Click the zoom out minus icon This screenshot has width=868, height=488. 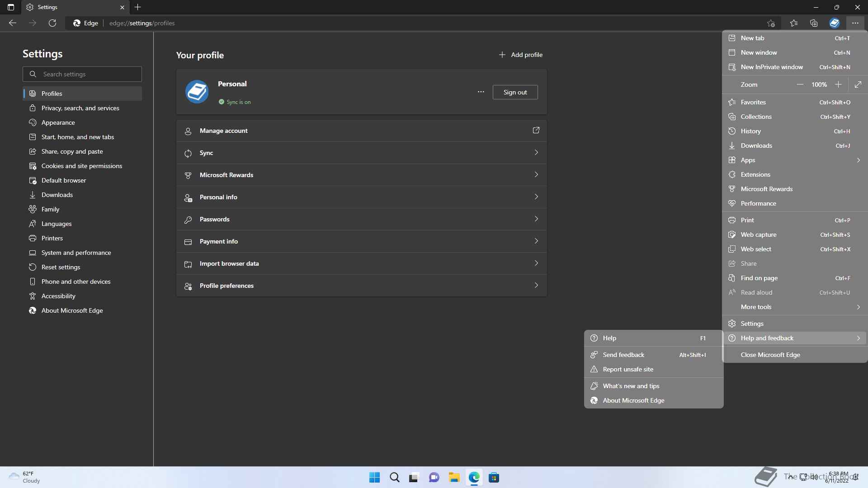coord(800,84)
